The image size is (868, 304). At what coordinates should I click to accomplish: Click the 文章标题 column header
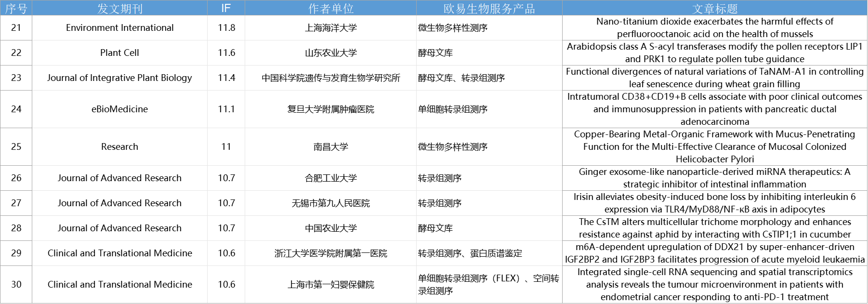click(x=715, y=8)
